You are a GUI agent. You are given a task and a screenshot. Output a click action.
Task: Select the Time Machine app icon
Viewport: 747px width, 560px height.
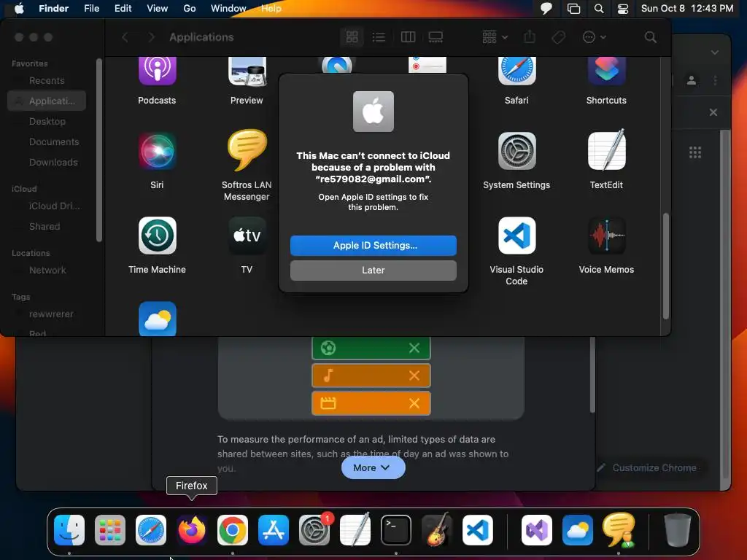[158, 236]
